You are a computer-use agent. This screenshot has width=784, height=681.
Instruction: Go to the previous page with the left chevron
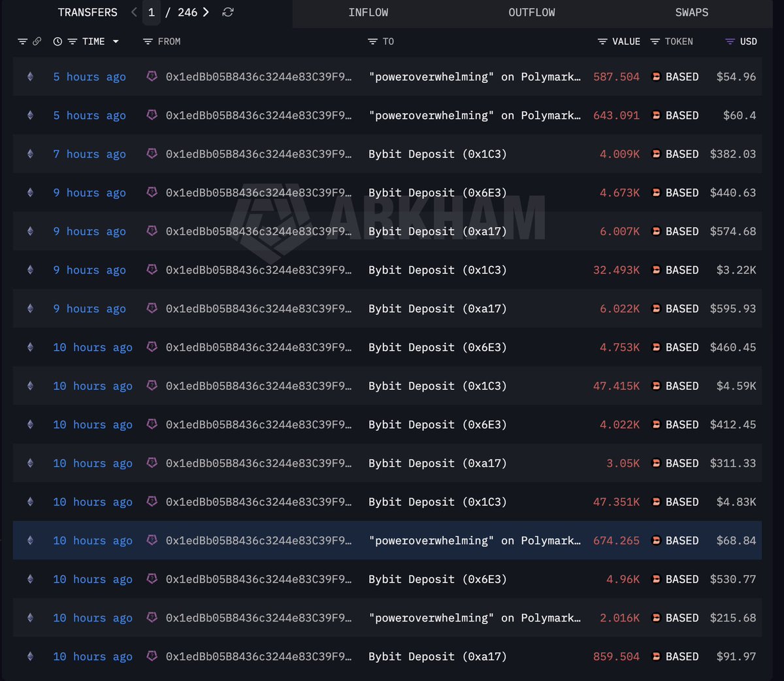[134, 12]
